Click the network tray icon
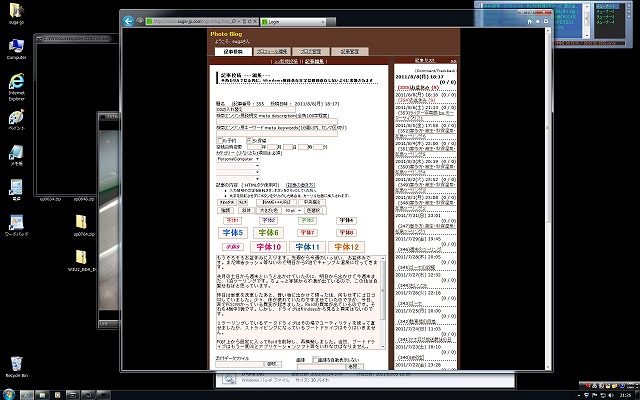This screenshot has height=400, width=640. click(603, 395)
